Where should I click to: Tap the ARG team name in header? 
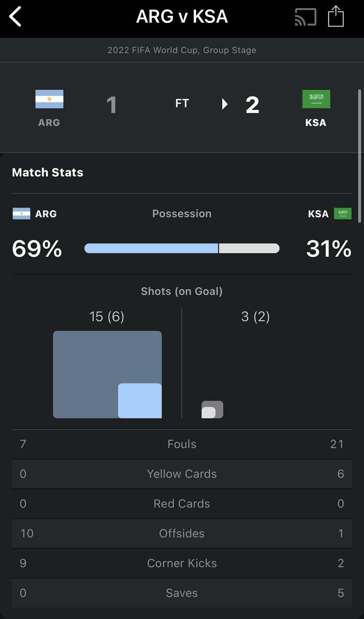pos(49,123)
